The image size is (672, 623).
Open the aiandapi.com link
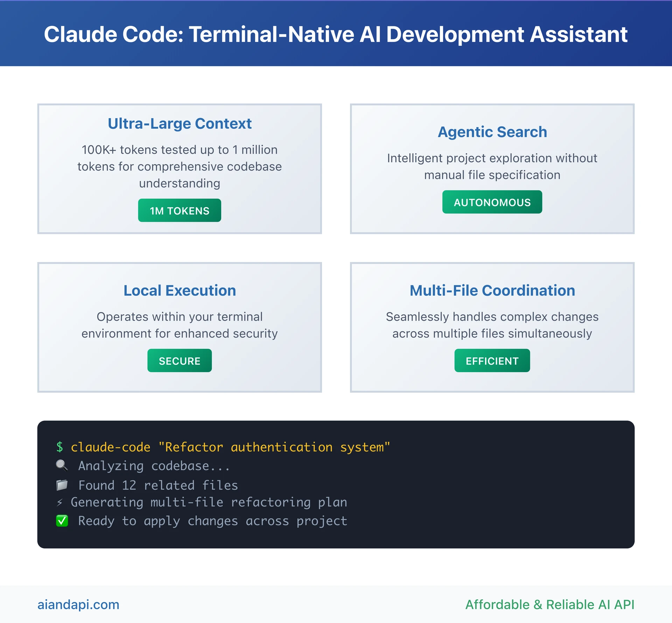[78, 604]
